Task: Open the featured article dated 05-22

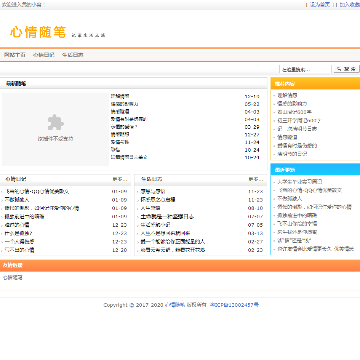Action: click(x=124, y=104)
